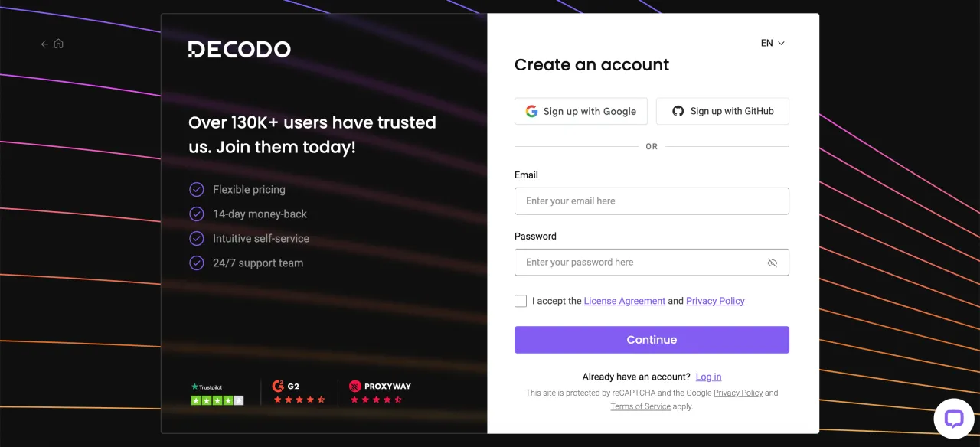Image resolution: width=980 pixels, height=447 pixels.
Task: Open Google Terms of Service link
Action: click(x=640, y=406)
